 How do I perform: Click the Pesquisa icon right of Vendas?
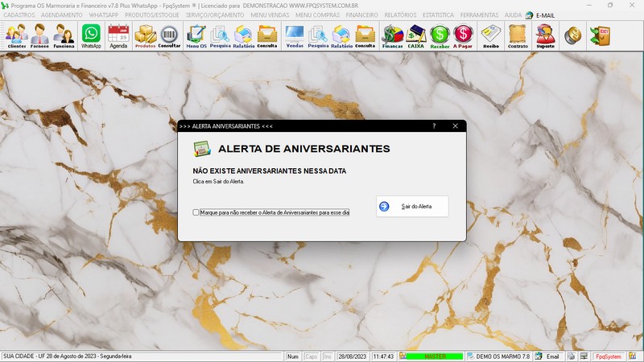click(318, 36)
